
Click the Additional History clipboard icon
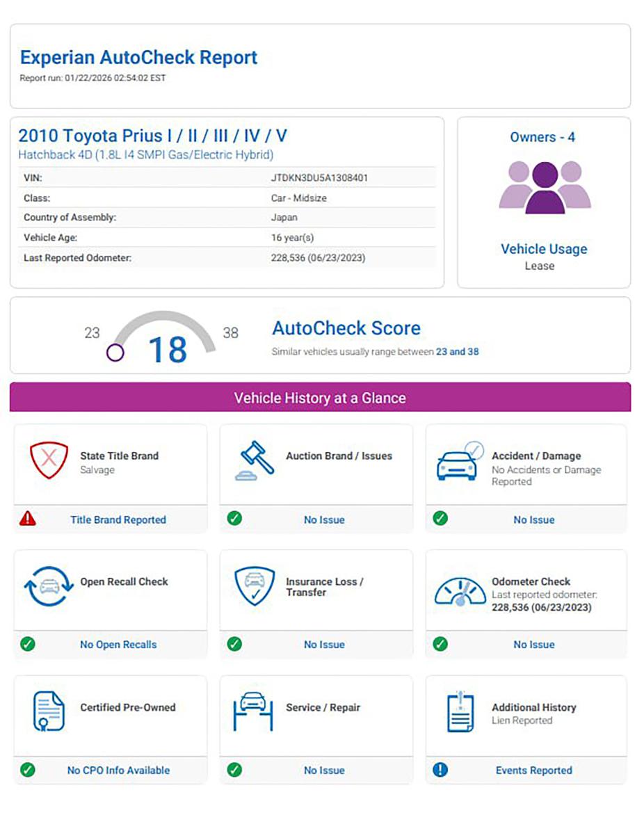click(x=460, y=712)
